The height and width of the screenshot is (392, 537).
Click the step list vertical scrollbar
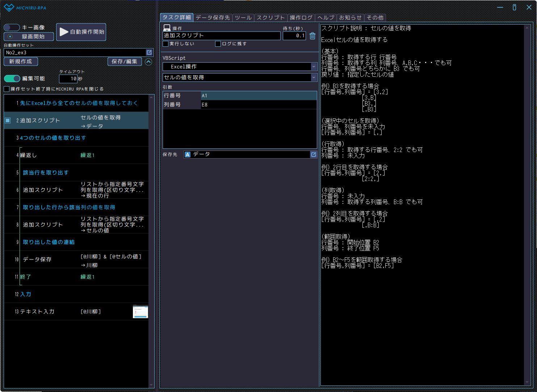tap(151, 239)
